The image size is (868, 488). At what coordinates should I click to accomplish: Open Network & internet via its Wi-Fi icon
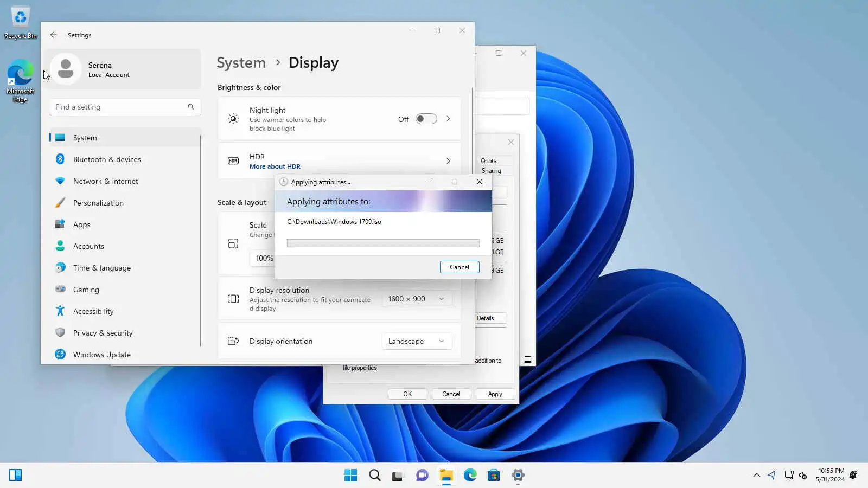point(60,181)
